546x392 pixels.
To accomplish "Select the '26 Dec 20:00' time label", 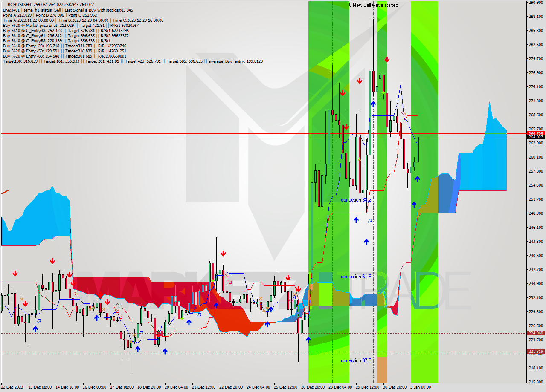I will (313, 387).
